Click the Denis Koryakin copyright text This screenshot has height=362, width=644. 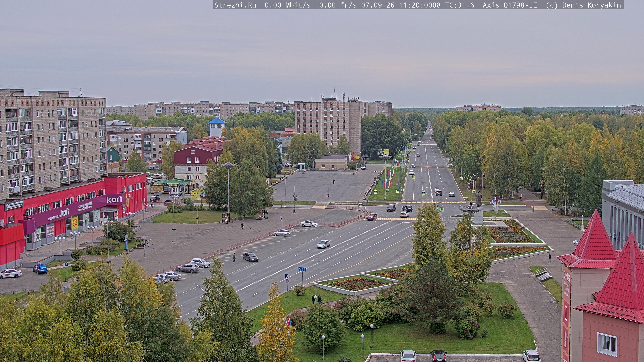(592, 5)
